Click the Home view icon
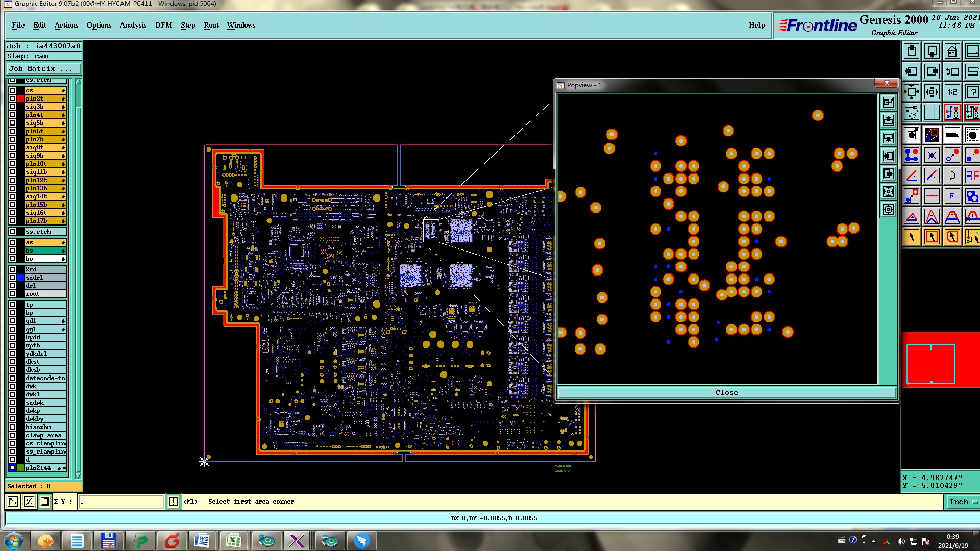The image size is (980, 551). pos(952,52)
